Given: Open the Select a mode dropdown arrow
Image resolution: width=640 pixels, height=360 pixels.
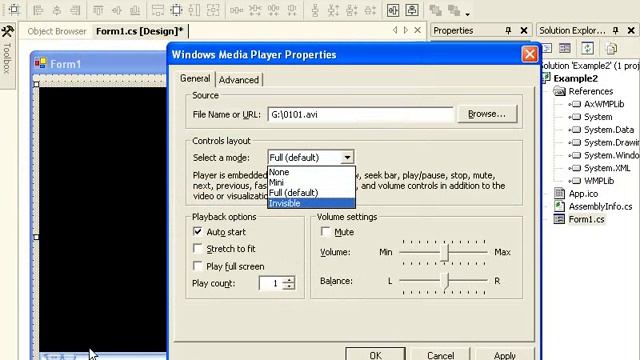Looking at the screenshot, I should 347,157.
